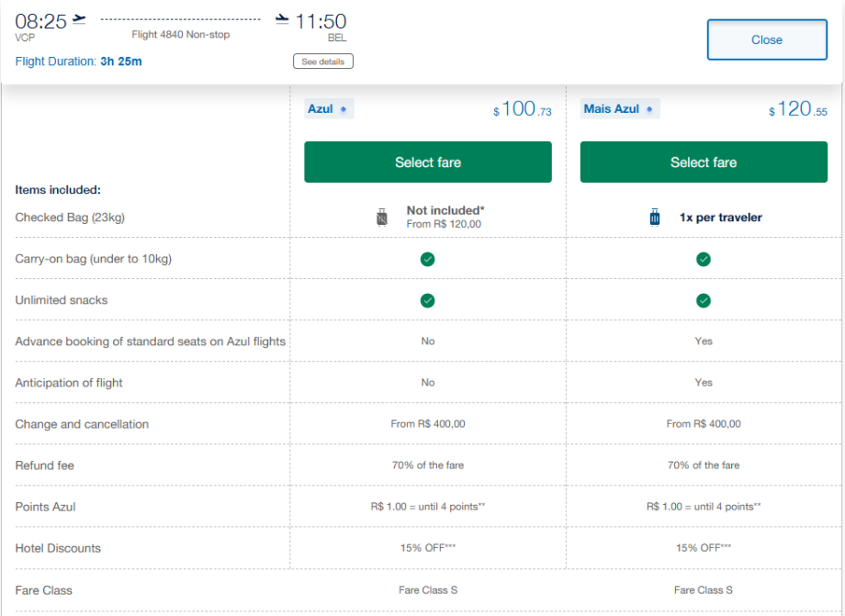The height and width of the screenshot is (616, 845).
Task: Open the See details flight info
Action: [322, 62]
